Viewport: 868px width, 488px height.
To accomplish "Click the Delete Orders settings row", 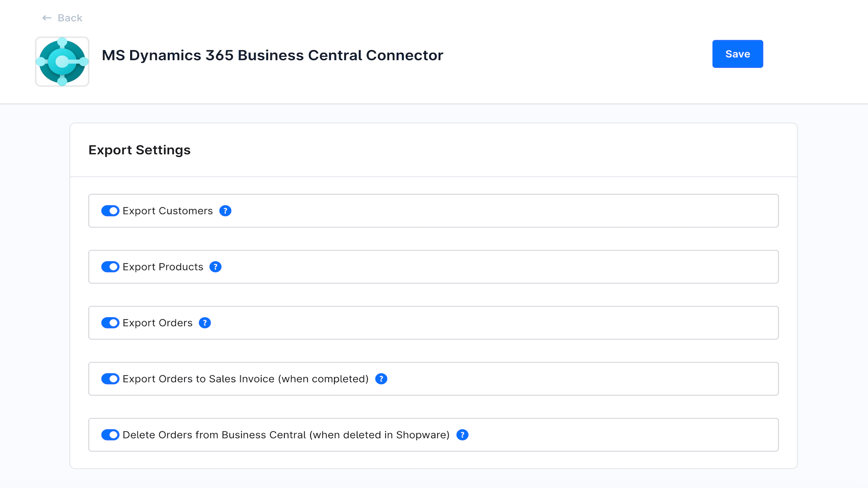I will tap(434, 435).
